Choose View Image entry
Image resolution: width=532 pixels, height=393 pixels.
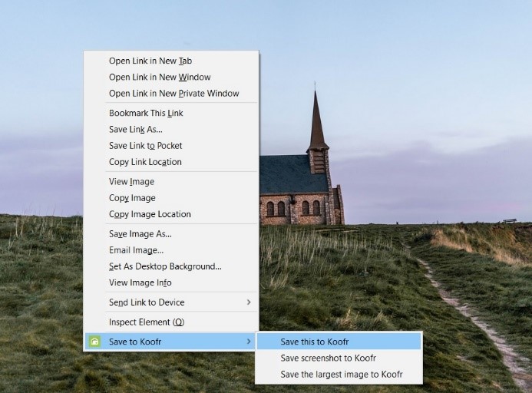(x=131, y=182)
